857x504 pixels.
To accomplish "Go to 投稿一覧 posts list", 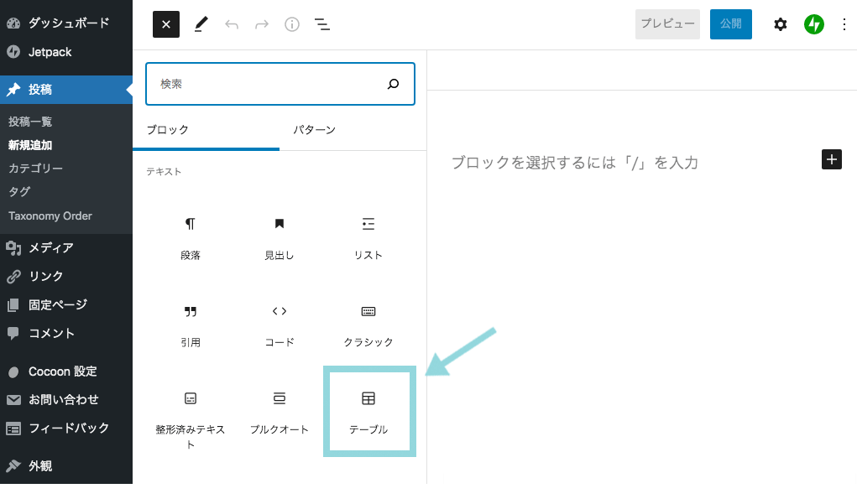I will (x=30, y=122).
